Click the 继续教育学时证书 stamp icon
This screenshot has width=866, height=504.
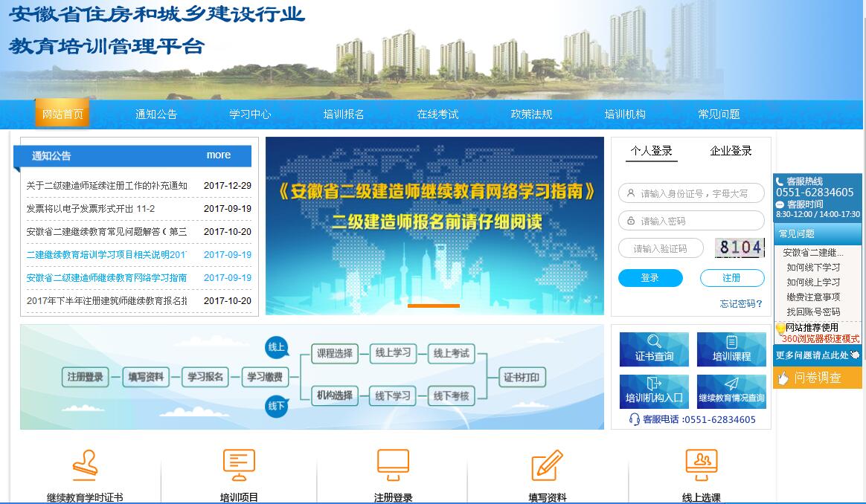(x=85, y=465)
